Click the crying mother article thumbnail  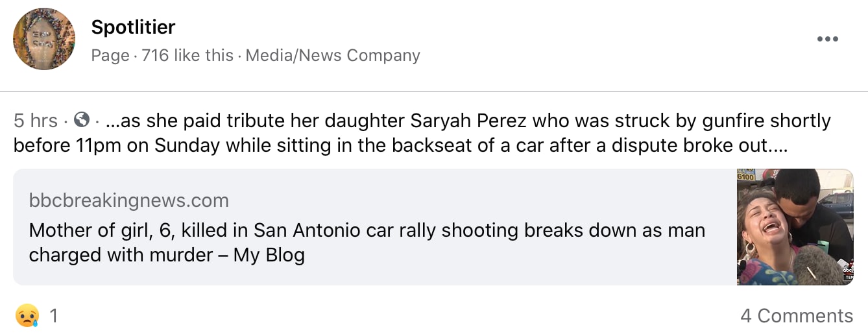[795, 227]
